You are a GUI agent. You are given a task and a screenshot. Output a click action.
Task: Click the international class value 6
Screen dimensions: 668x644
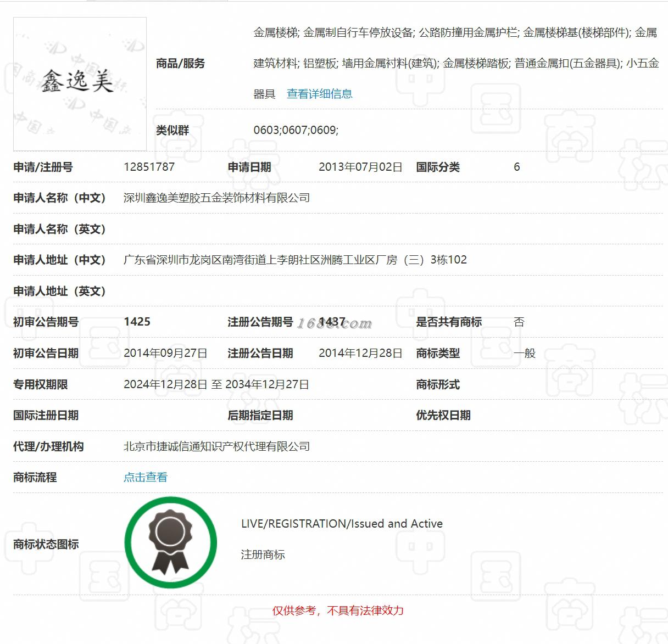click(516, 167)
